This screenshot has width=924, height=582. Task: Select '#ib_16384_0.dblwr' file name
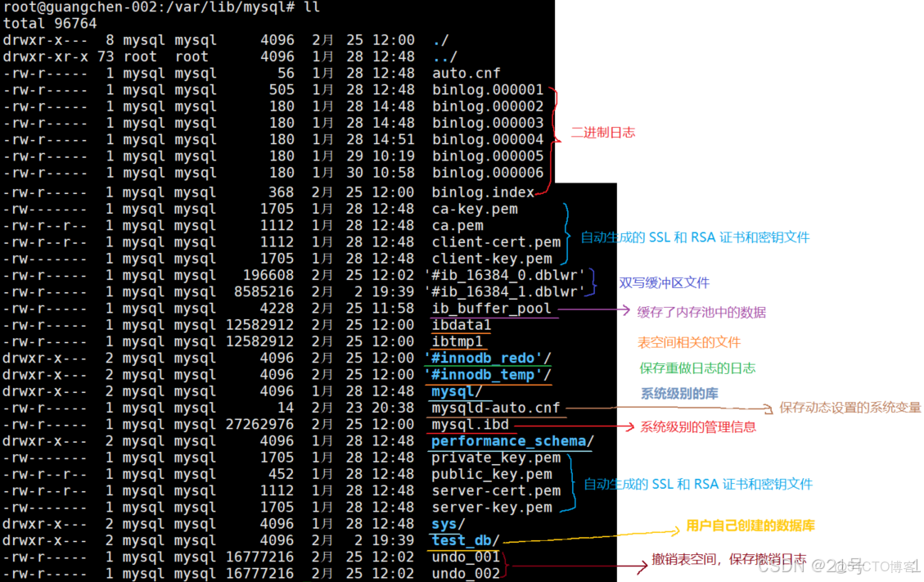point(504,275)
